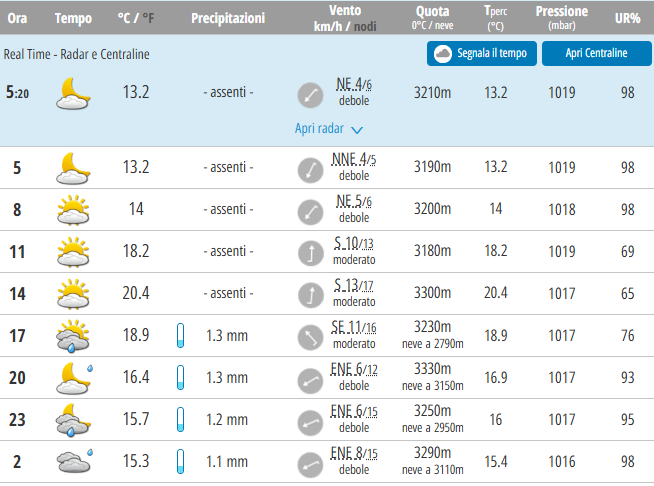The width and height of the screenshot is (654, 486).
Task: Click the wind direction icon for S 10/13
Action: pos(309,252)
